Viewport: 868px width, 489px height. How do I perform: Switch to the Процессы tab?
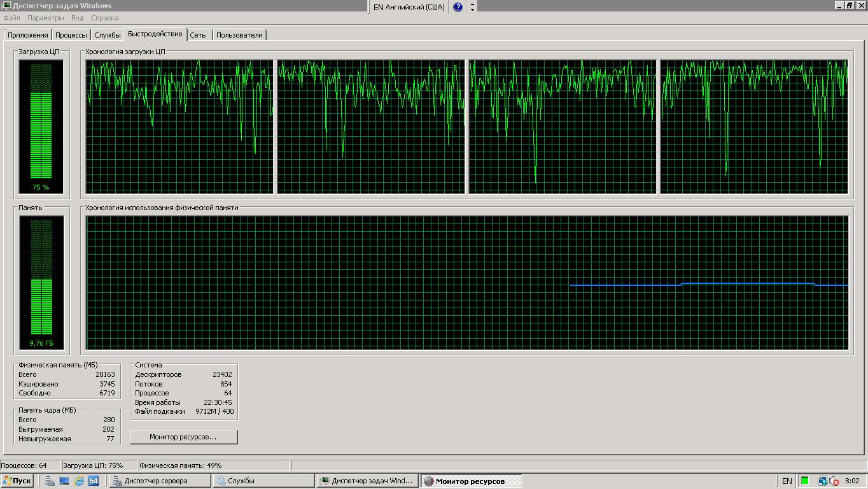pyautogui.click(x=71, y=35)
